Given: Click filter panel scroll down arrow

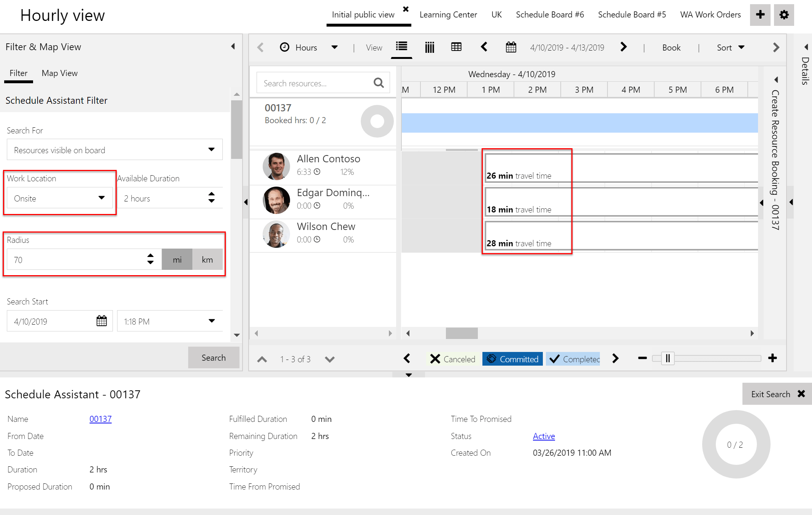Looking at the screenshot, I should (x=237, y=335).
